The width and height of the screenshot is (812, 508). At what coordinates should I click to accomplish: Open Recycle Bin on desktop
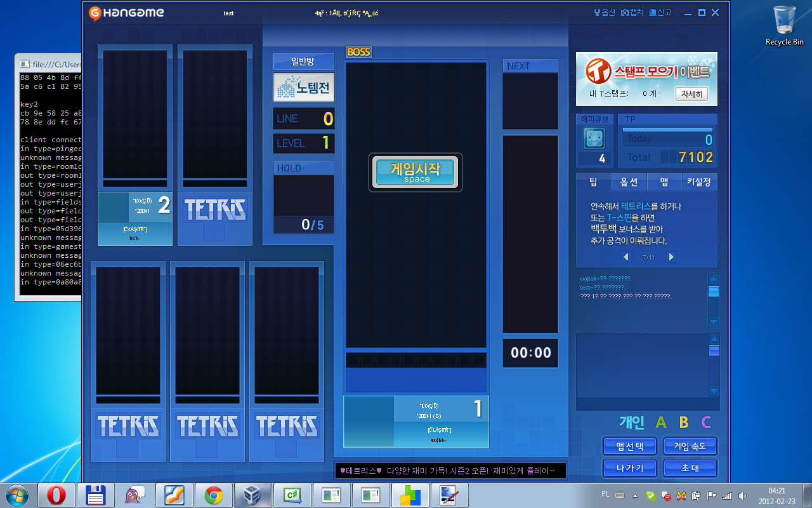[784, 25]
